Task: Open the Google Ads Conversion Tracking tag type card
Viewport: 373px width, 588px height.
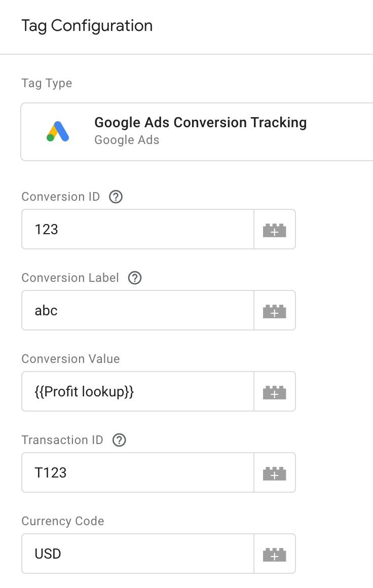Action: tap(197, 131)
